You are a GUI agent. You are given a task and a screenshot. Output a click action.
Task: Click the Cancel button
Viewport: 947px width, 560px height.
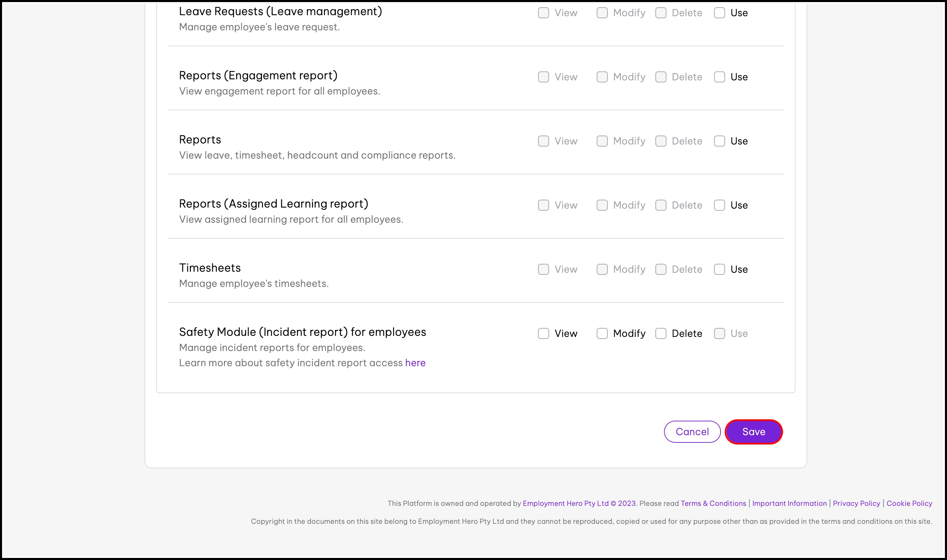pyautogui.click(x=692, y=432)
